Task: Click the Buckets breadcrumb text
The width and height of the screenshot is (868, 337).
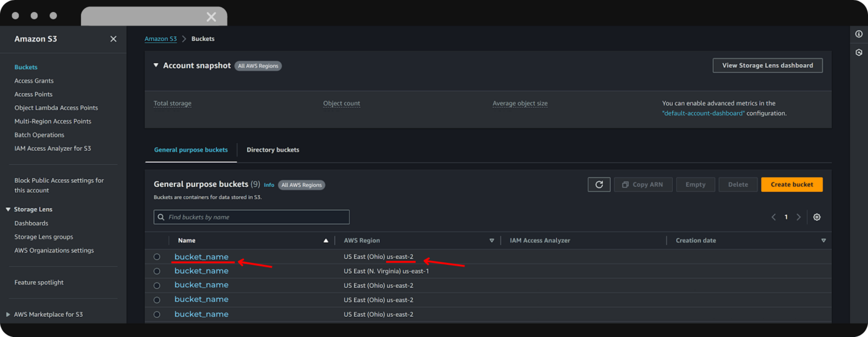Action: click(203, 39)
